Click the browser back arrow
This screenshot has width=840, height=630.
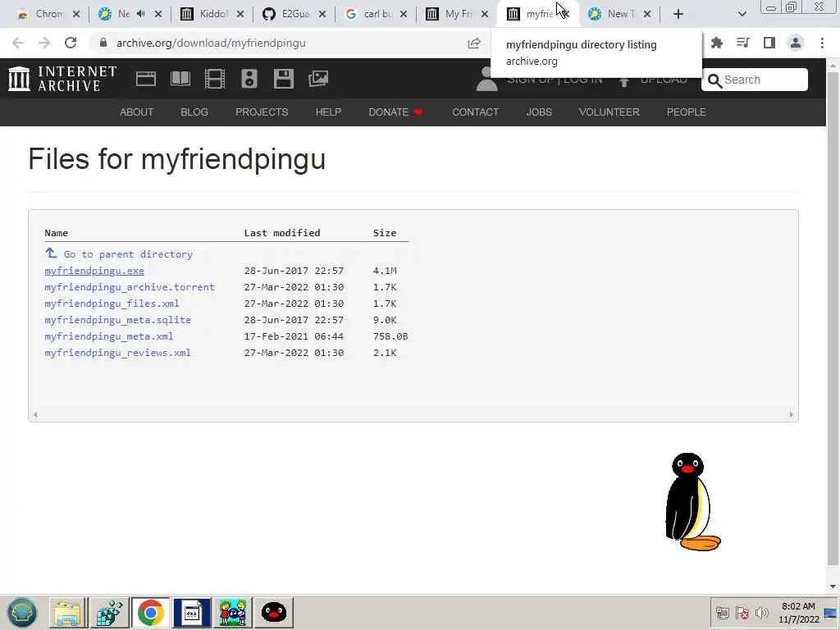pyautogui.click(x=18, y=43)
